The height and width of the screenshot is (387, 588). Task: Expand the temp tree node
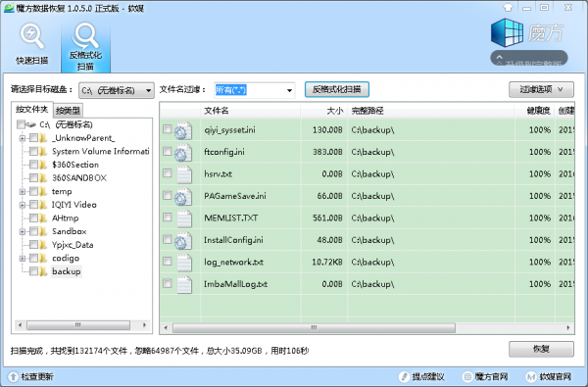tap(23, 192)
